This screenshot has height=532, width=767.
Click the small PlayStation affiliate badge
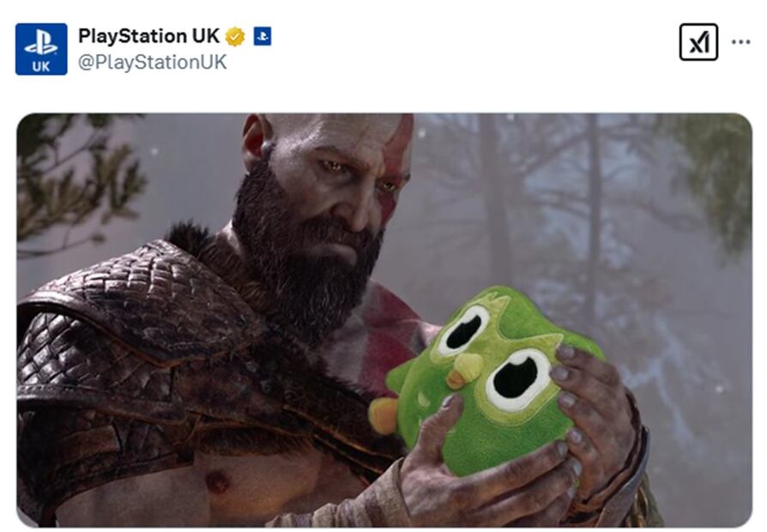tap(263, 36)
